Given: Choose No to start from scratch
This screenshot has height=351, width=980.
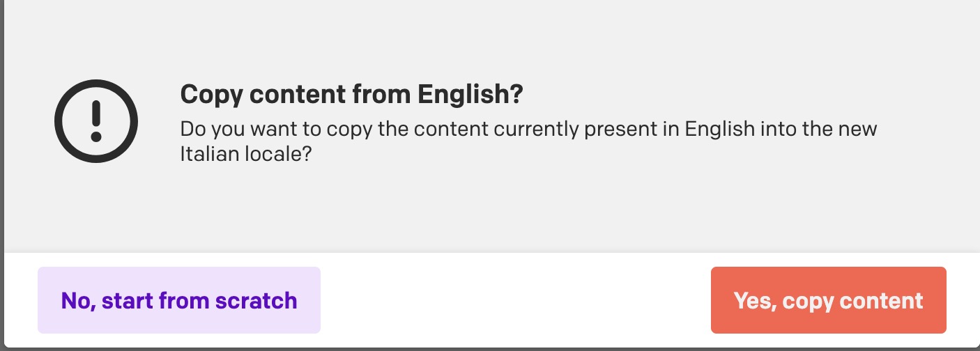Looking at the screenshot, I should pos(179,300).
